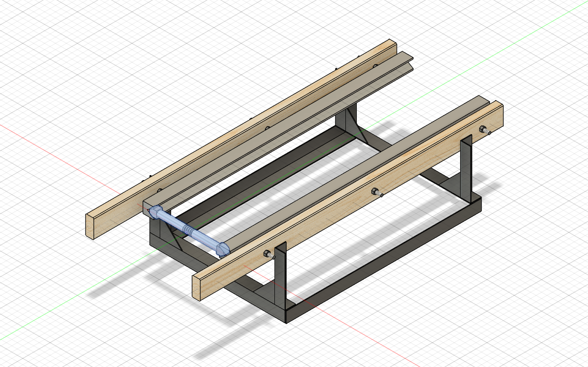Select the grey angle rail beside the right plank

pos(355,173)
